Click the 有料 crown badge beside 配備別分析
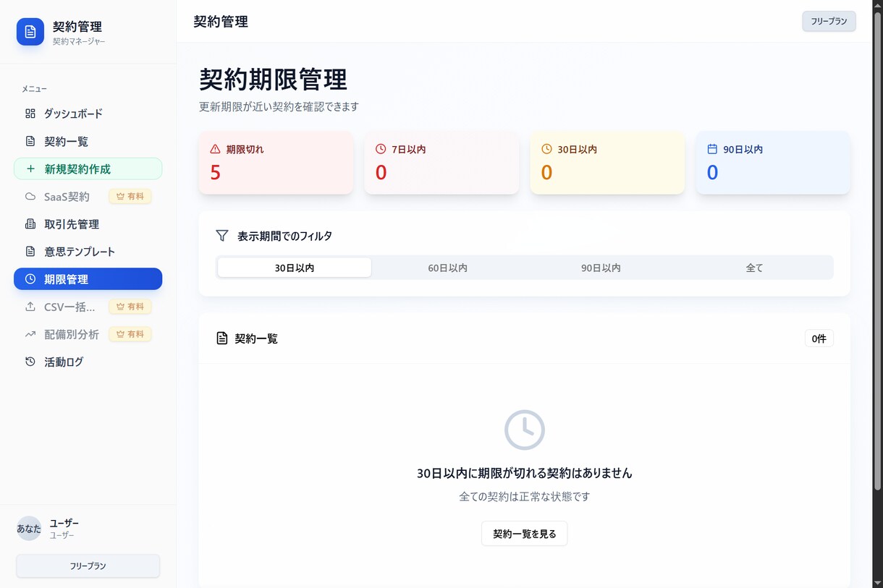 [130, 334]
